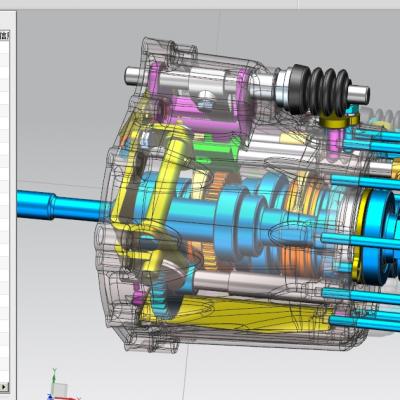Click the scroll-right arrow in left panel
400x400 pixels.
[x=4, y=387]
